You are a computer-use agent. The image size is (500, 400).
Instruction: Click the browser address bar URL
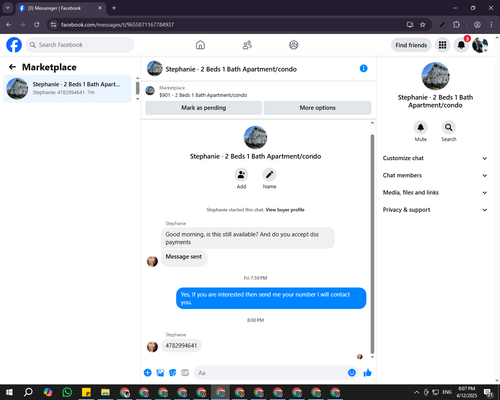click(x=117, y=25)
